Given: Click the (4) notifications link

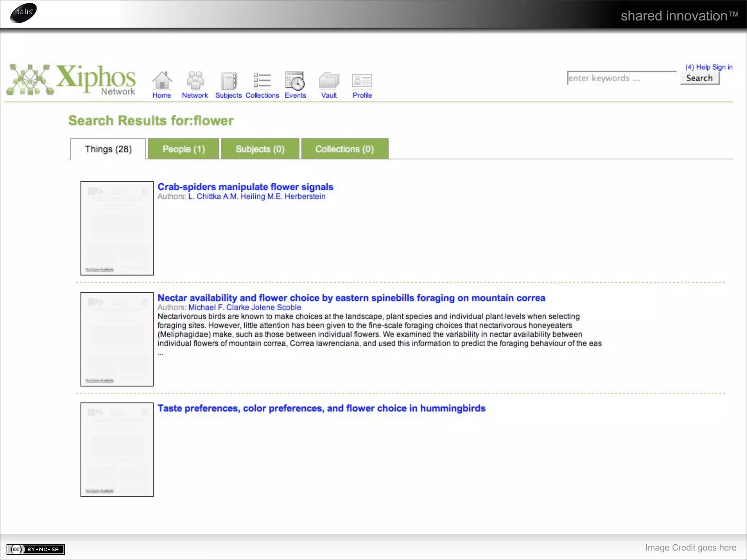Looking at the screenshot, I should pyautogui.click(x=689, y=67).
